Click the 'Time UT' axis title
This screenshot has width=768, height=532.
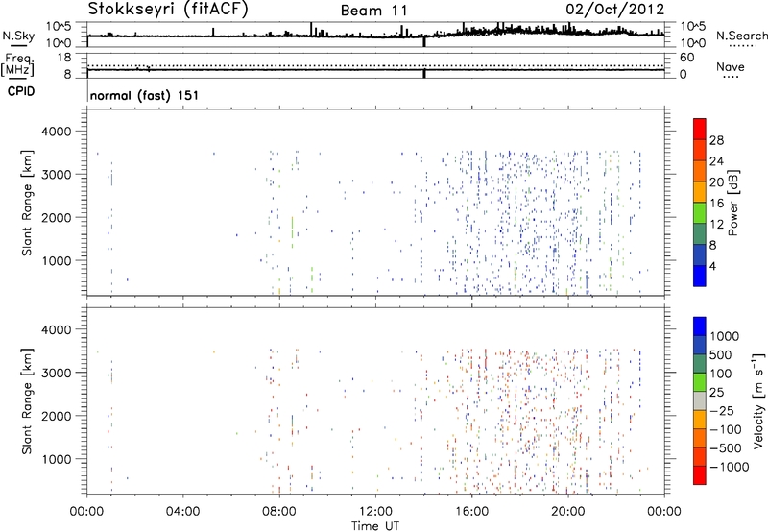click(375, 526)
